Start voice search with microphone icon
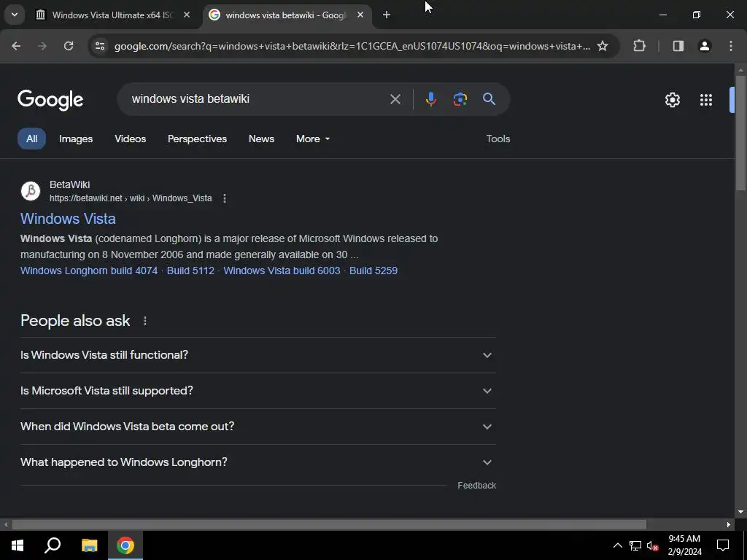 click(x=430, y=99)
